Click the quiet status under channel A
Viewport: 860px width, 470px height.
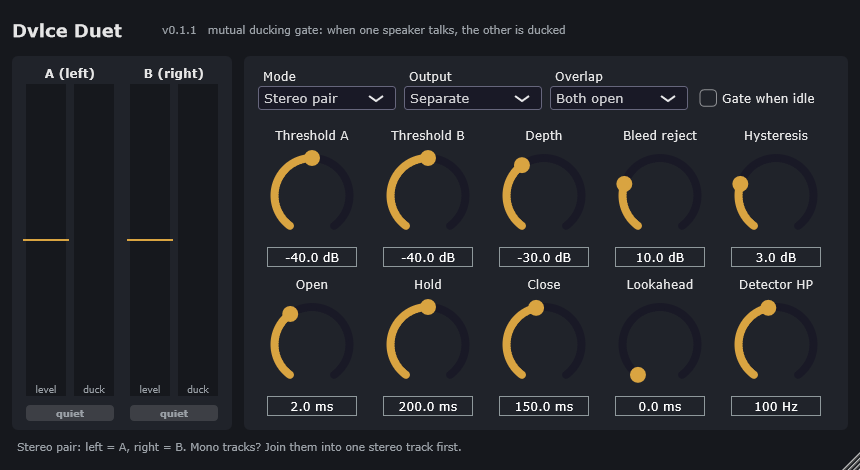[x=70, y=413]
